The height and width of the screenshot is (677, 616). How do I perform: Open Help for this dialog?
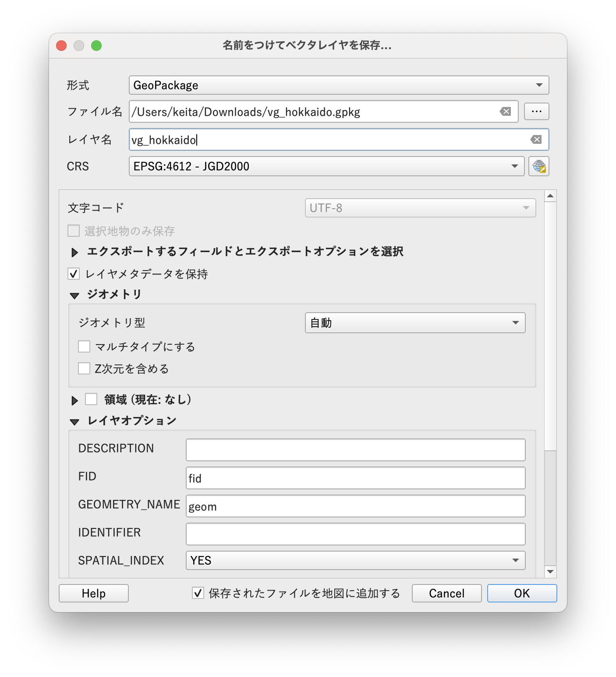[x=93, y=593]
